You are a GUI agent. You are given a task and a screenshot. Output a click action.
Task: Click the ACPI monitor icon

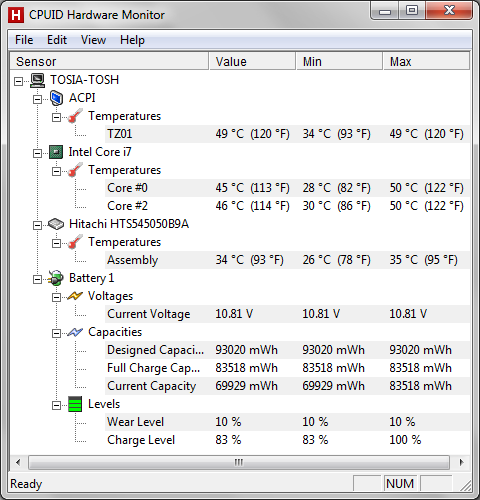pos(56,98)
